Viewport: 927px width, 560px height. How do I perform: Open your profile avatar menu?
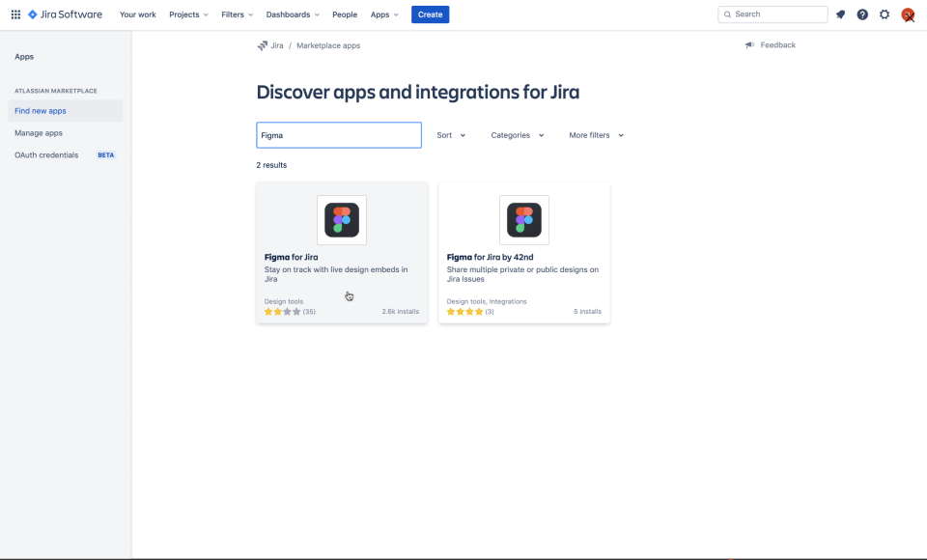(907, 14)
